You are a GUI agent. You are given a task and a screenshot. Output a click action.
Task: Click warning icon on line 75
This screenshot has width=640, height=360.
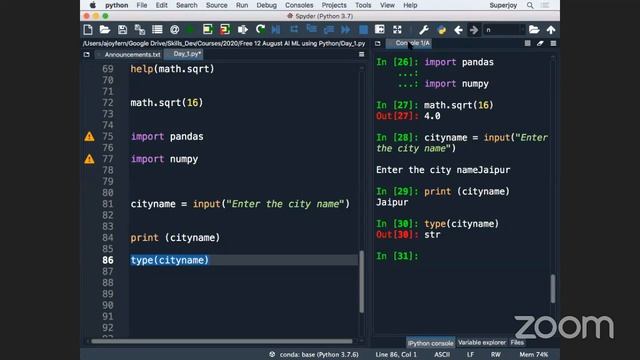coord(89,136)
